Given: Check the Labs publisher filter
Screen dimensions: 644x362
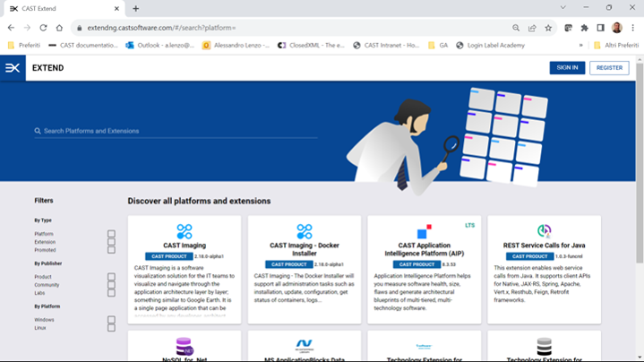Looking at the screenshot, I should coord(111,293).
